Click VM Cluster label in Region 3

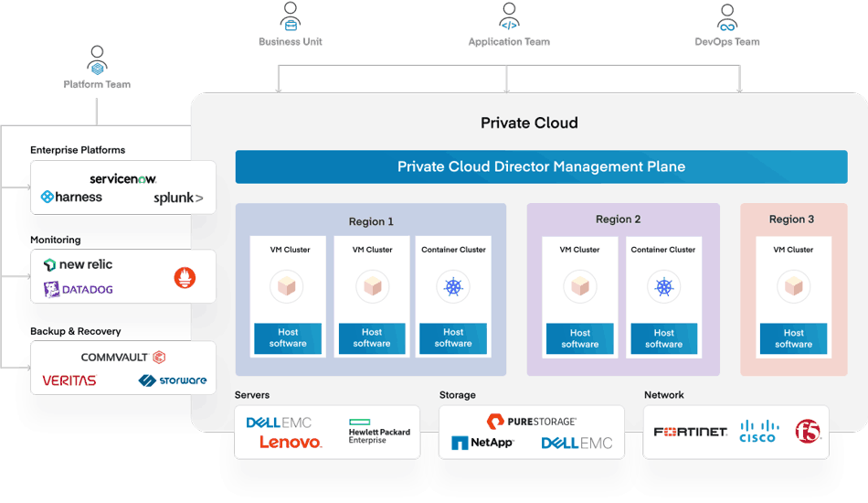793,250
